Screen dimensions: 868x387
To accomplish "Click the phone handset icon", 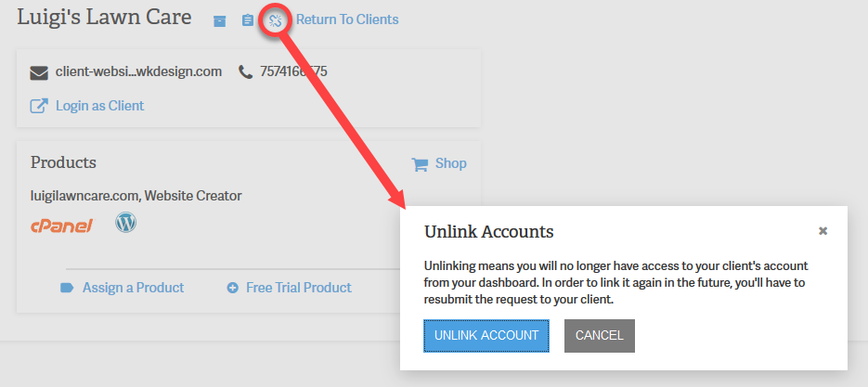I will (x=245, y=71).
